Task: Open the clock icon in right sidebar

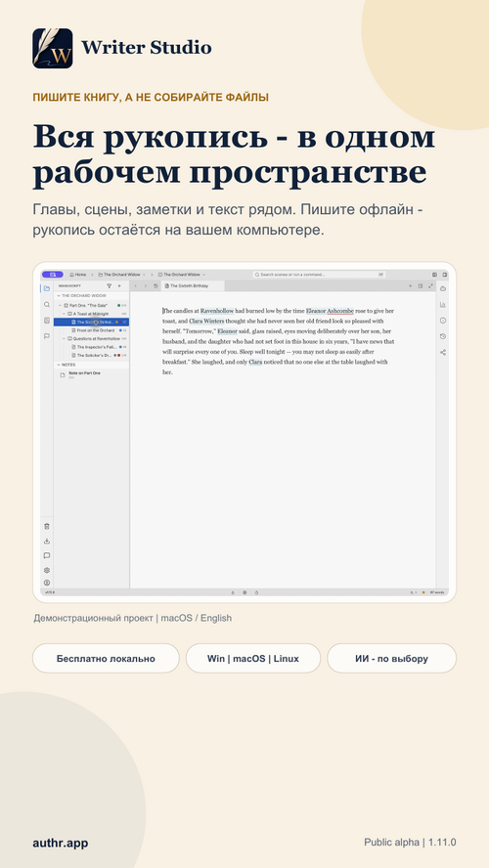Action: (443, 321)
